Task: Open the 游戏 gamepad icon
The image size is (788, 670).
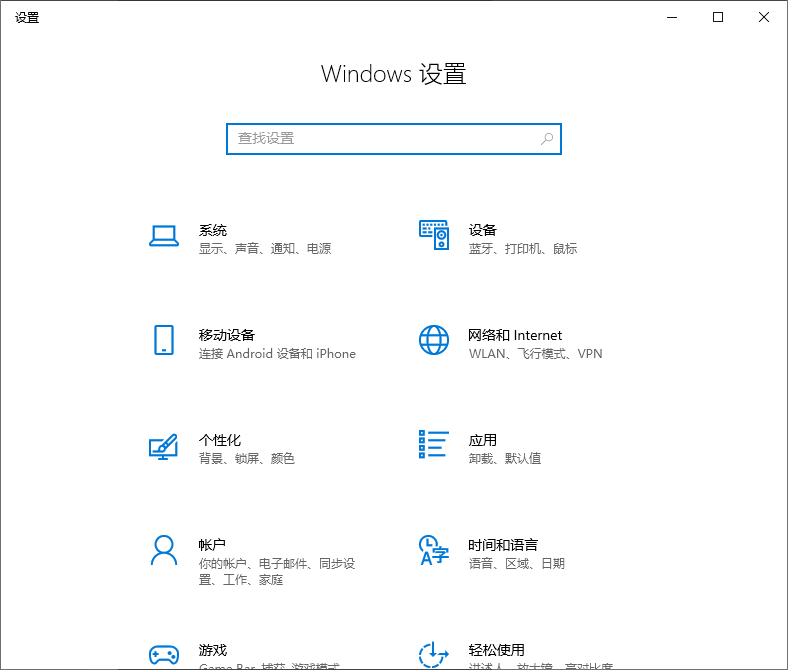Action: coord(164,655)
